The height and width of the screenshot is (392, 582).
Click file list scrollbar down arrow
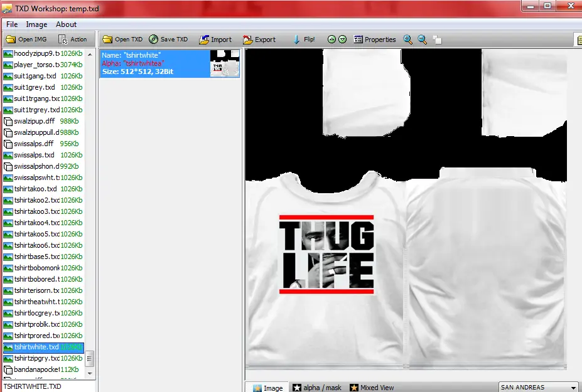click(x=90, y=373)
